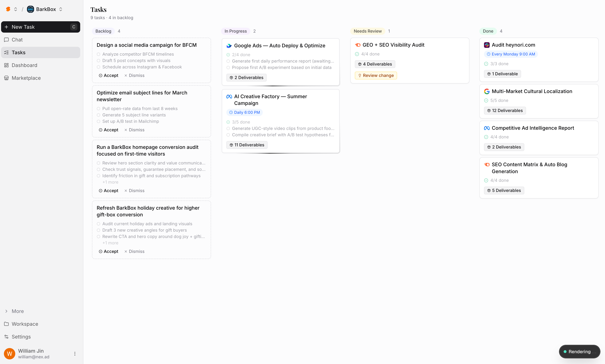Click the Slack icon on Audit heynori.com

tap(487, 45)
